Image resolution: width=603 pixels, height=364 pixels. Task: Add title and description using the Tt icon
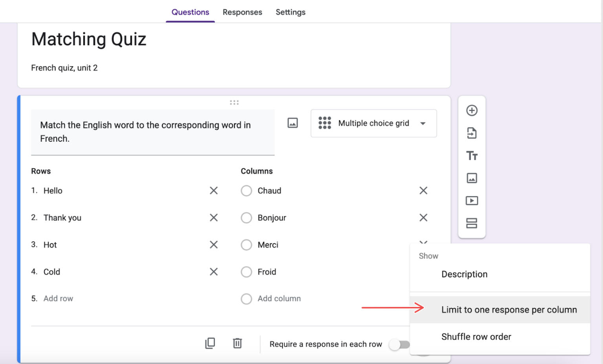coord(472,155)
